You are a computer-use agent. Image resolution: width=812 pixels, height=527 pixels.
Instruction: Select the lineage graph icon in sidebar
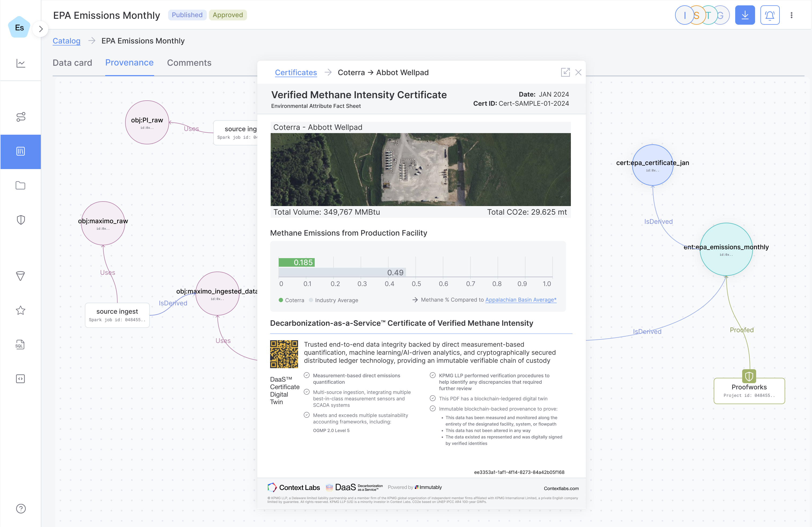tap(20, 117)
